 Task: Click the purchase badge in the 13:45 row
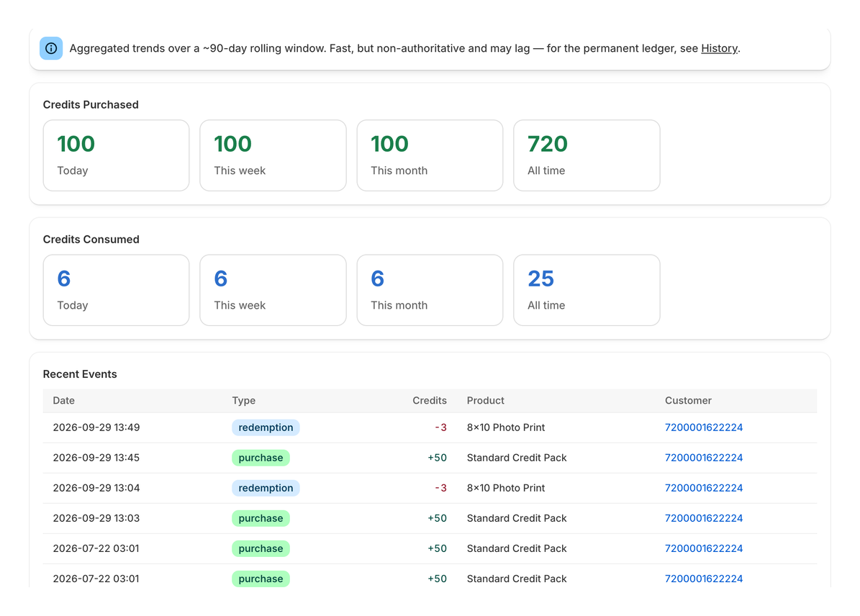coord(261,458)
